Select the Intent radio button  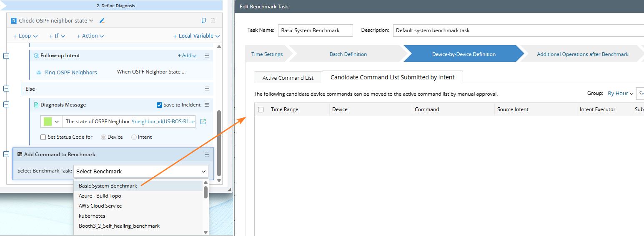[134, 137]
